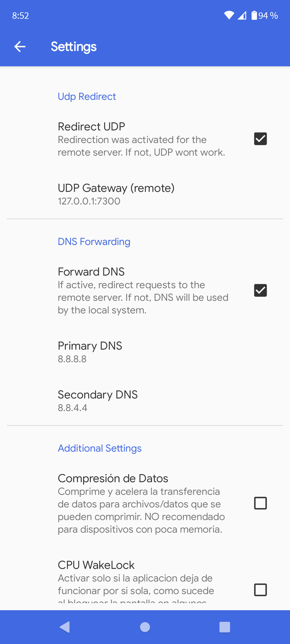Image resolution: width=290 pixels, height=644 pixels.
Task: Open recent apps with the square button
Action: point(225,627)
